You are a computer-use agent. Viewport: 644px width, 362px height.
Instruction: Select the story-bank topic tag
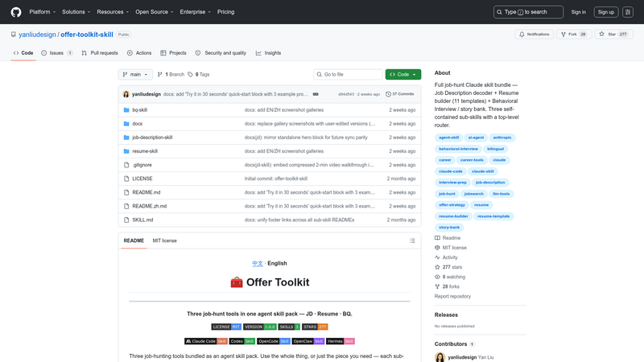(449, 228)
